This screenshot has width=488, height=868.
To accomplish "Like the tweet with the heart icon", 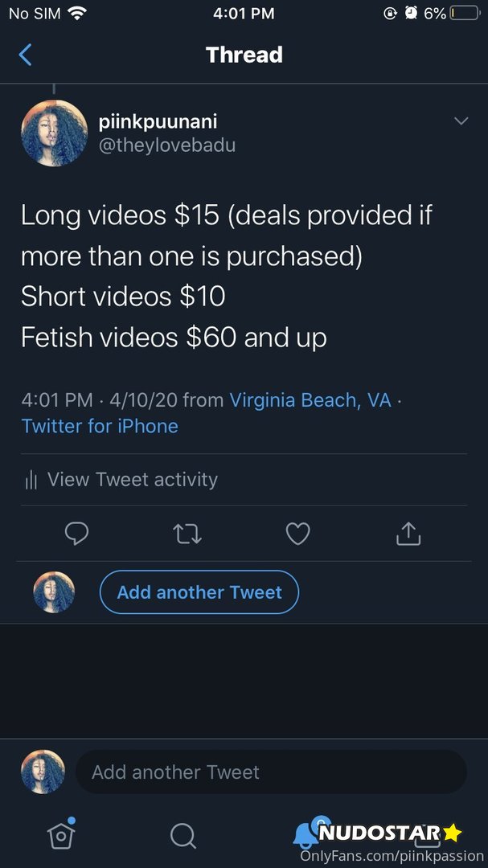I will [298, 533].
